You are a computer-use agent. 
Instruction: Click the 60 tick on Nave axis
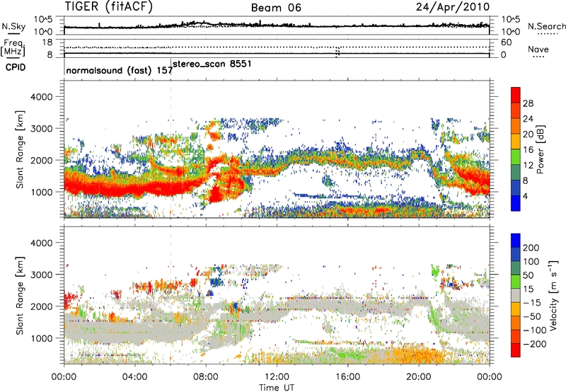[506, 42]
